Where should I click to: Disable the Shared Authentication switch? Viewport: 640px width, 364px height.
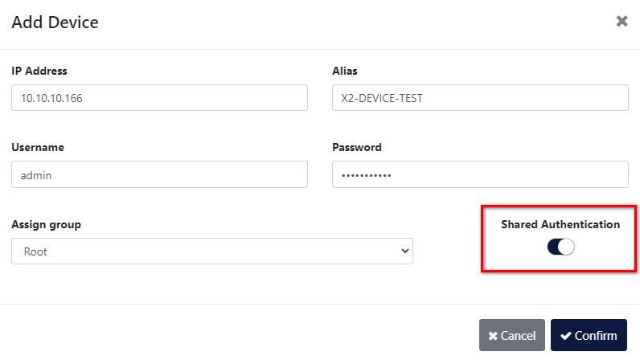pos(560,247)
